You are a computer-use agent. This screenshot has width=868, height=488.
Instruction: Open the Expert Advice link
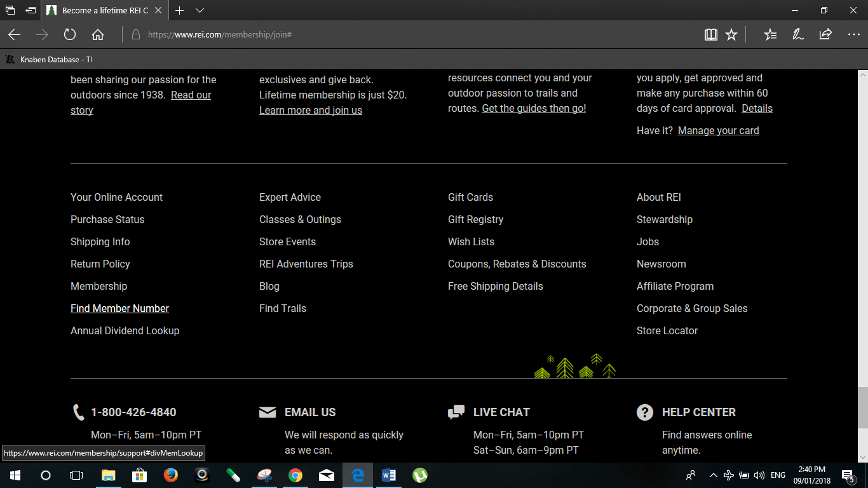290,197
